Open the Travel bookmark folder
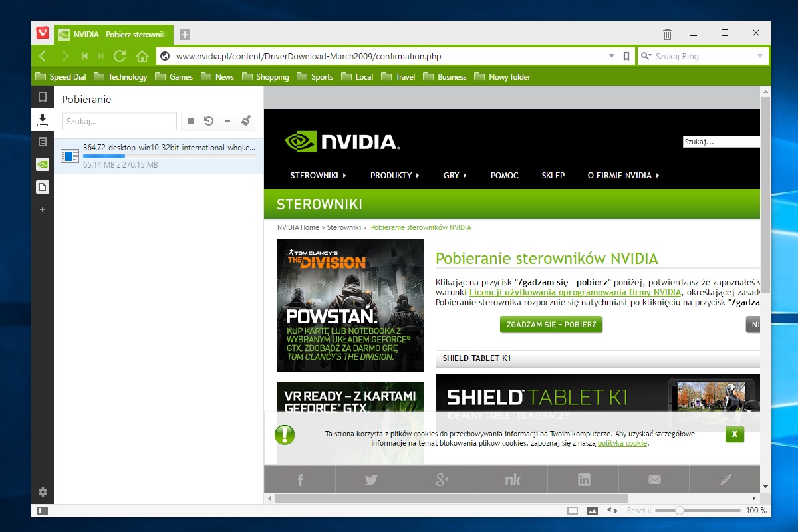798x532 pixels. click(398, 77)
